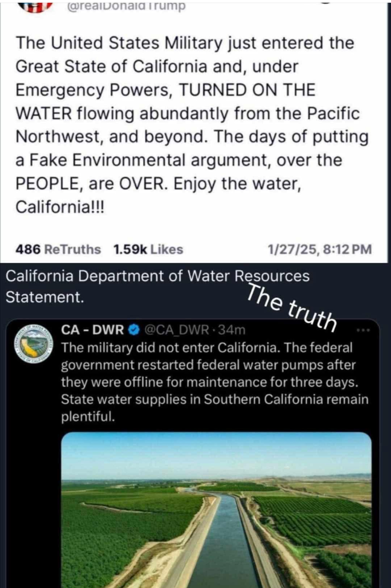This screenshot has width=391, height=588.
Task: Click the word "Statement." in the caption
Action: point(45,297)
